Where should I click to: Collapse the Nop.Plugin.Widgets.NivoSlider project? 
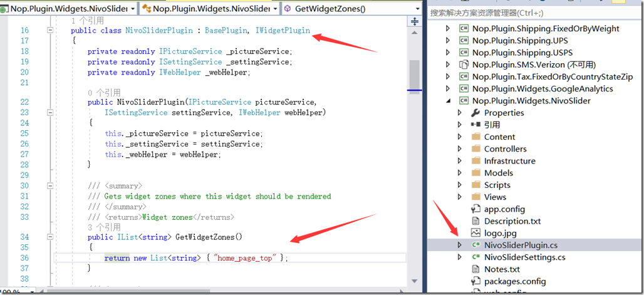pos(449,101)
